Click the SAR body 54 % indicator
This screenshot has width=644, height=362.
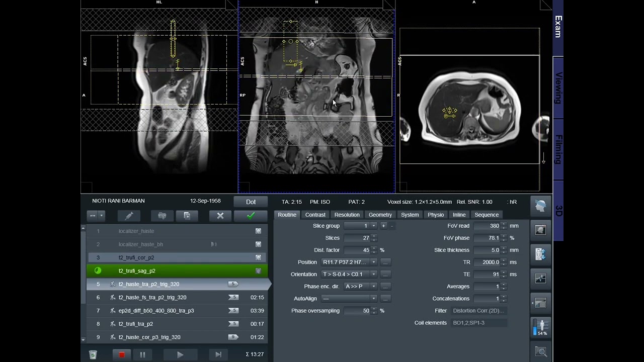coord(541,327)
